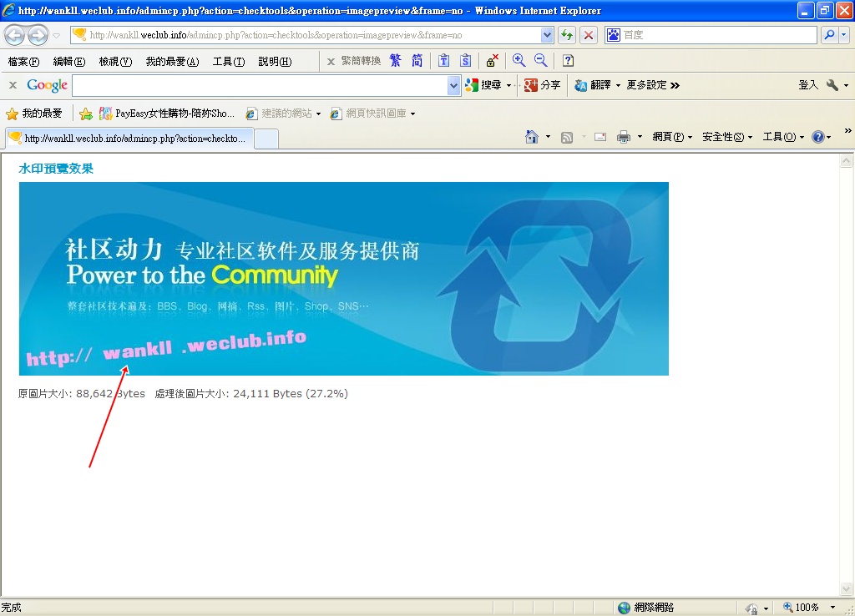Click the RSS feeds icon

(x=567, y=138)
